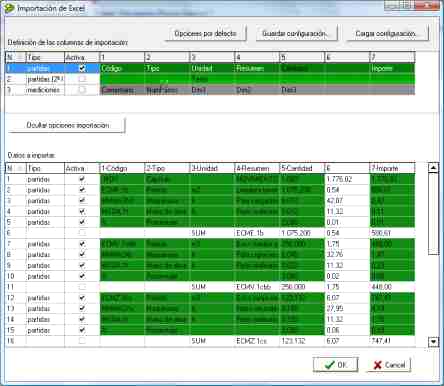Click value 1.775,02 in row 1
Viewport: 444px width, 386px height.
point(347,179)
